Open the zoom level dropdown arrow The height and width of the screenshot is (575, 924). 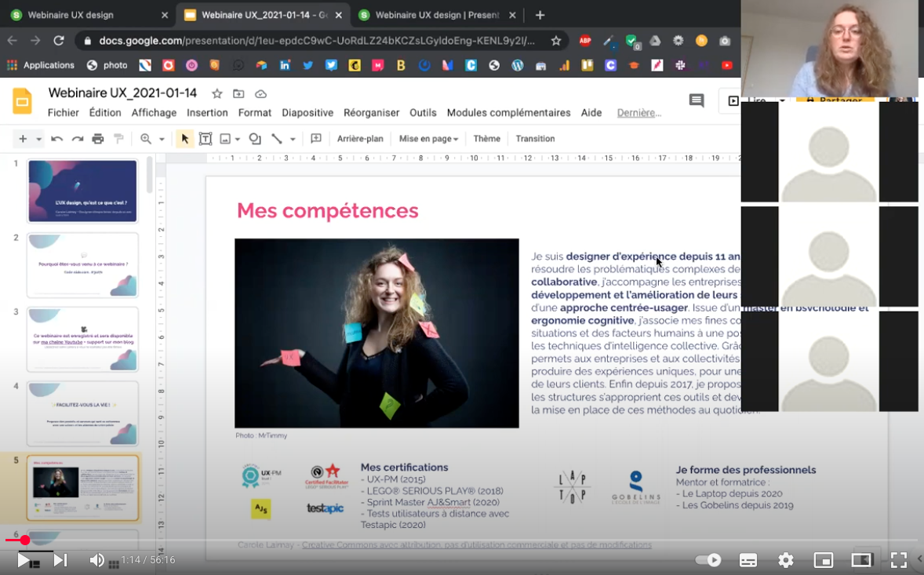(x=162, y=139)
